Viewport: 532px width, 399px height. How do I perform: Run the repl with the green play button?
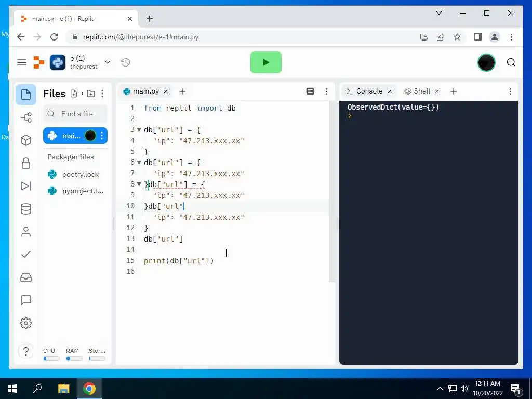265,62
